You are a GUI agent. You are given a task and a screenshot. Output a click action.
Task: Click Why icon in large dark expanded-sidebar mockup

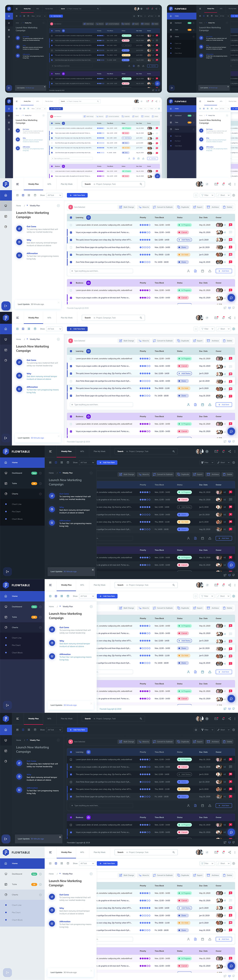pos(52,509)
